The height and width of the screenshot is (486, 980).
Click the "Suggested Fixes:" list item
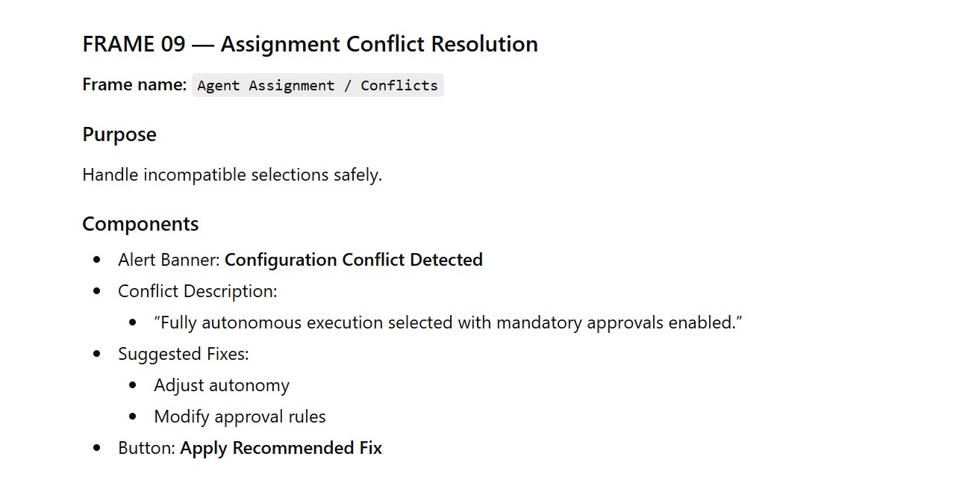pos(184,354)
